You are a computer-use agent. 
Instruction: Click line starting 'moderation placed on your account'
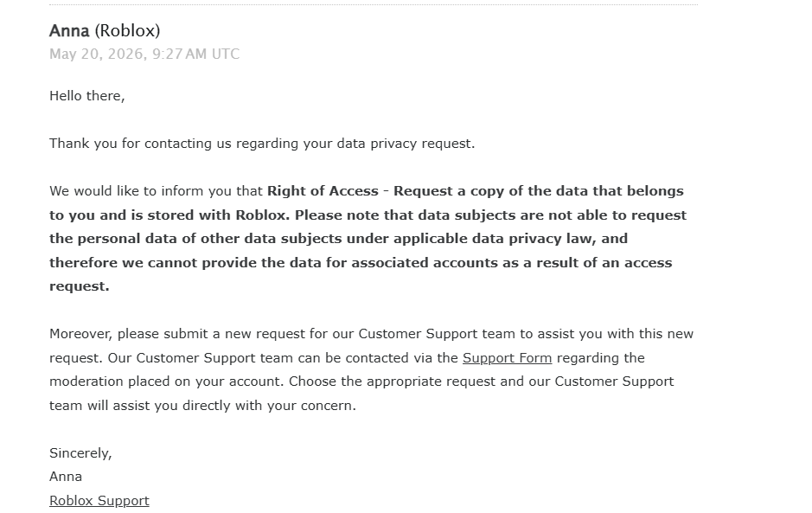[361, 382]
